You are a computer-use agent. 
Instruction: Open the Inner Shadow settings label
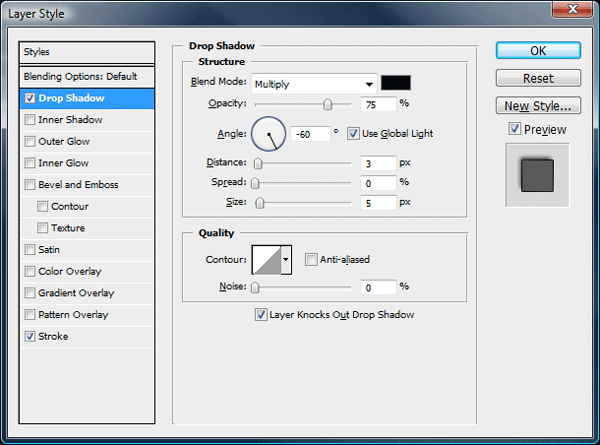point(70,120)
